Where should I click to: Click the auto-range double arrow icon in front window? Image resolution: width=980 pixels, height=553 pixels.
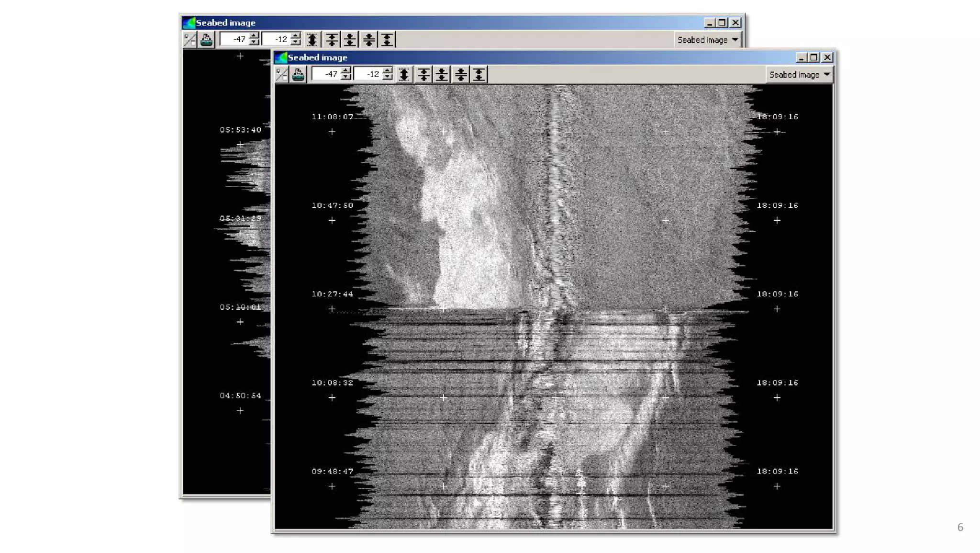tap(404, 75)
